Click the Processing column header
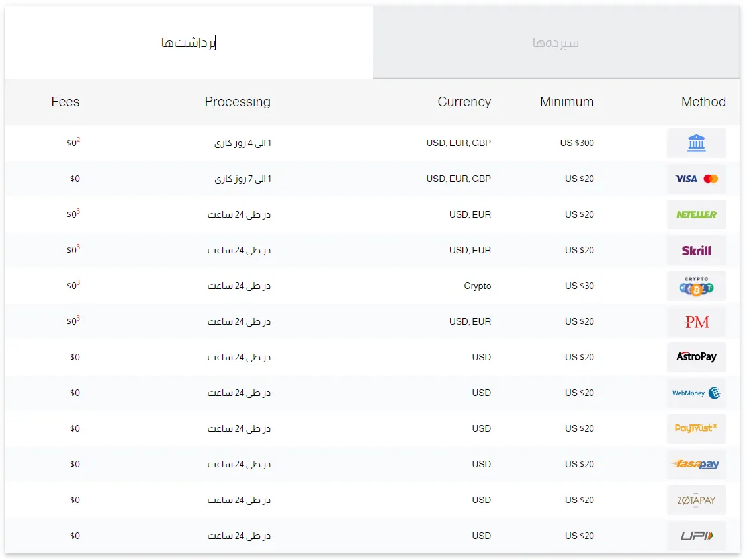The width and height of the screenshot is (747, 560). point(238,102)
